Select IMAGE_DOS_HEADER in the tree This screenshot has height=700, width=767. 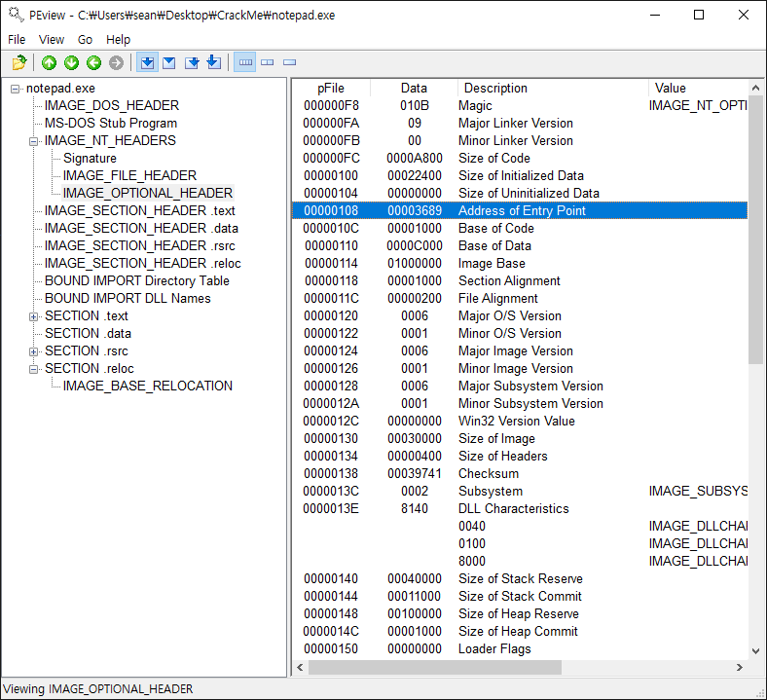(x=112, y=106)
